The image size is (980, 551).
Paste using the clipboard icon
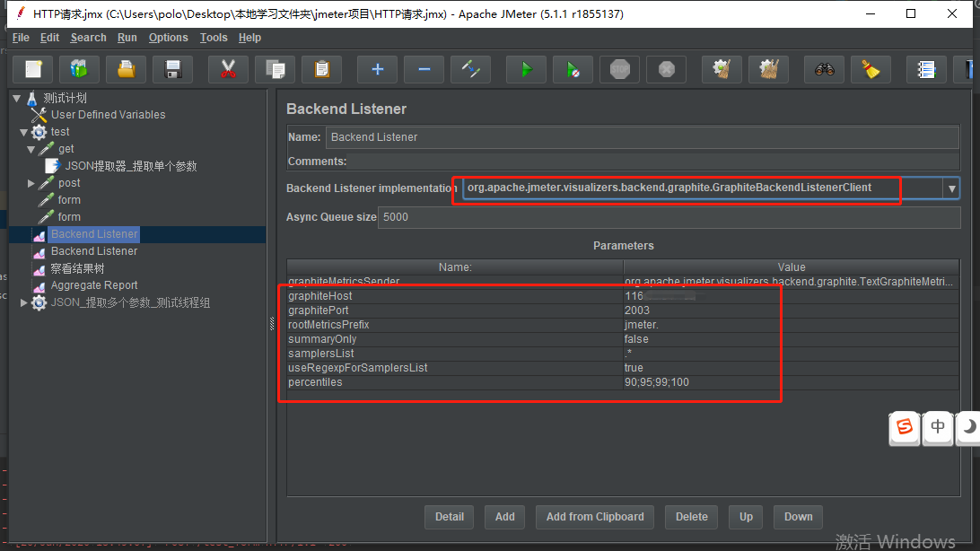click(x=322, y=69)
